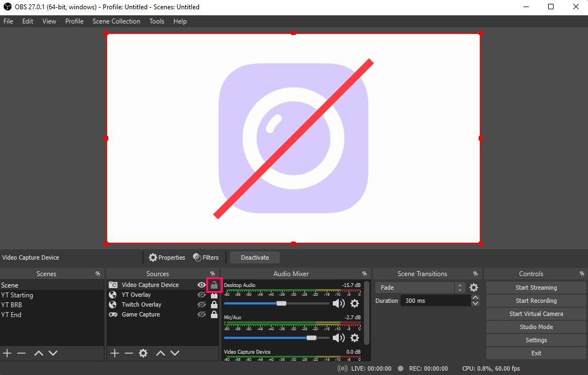Adjust Mic/Aux volume slider
This screenshot has width=588, height=375.
coord(277,338)
